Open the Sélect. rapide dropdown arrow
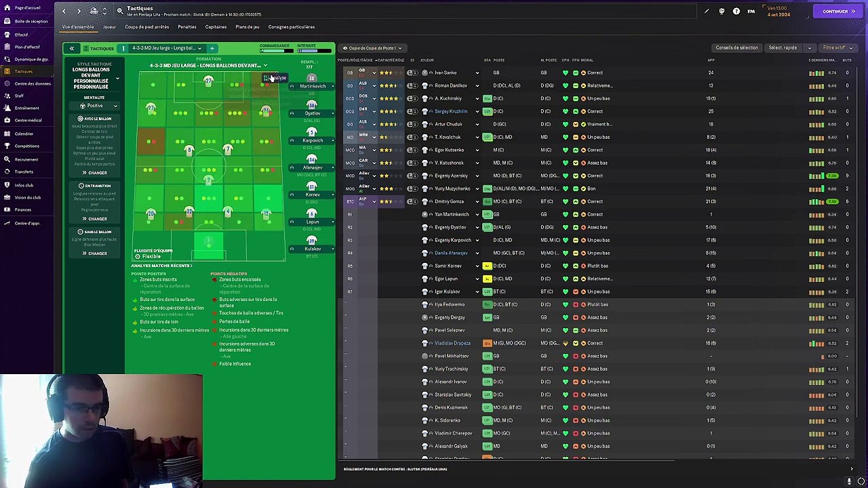868x488 pixels. click(809, 48)
